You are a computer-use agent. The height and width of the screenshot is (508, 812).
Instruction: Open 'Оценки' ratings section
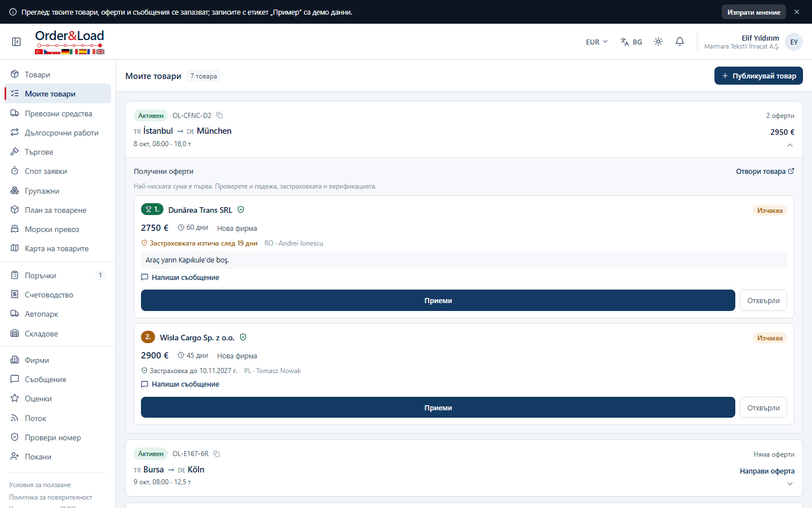(x=58, y=398)
